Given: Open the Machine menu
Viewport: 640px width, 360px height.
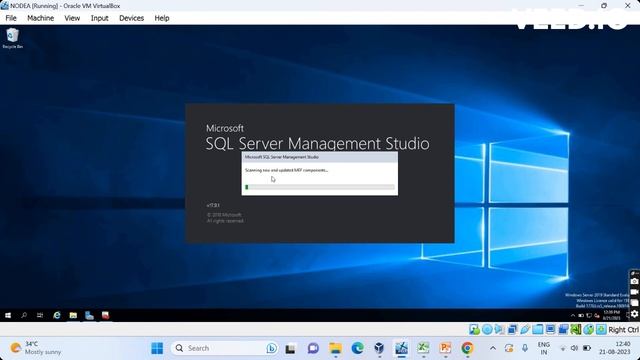Looking at the screenshot, I should coord(40,18).
